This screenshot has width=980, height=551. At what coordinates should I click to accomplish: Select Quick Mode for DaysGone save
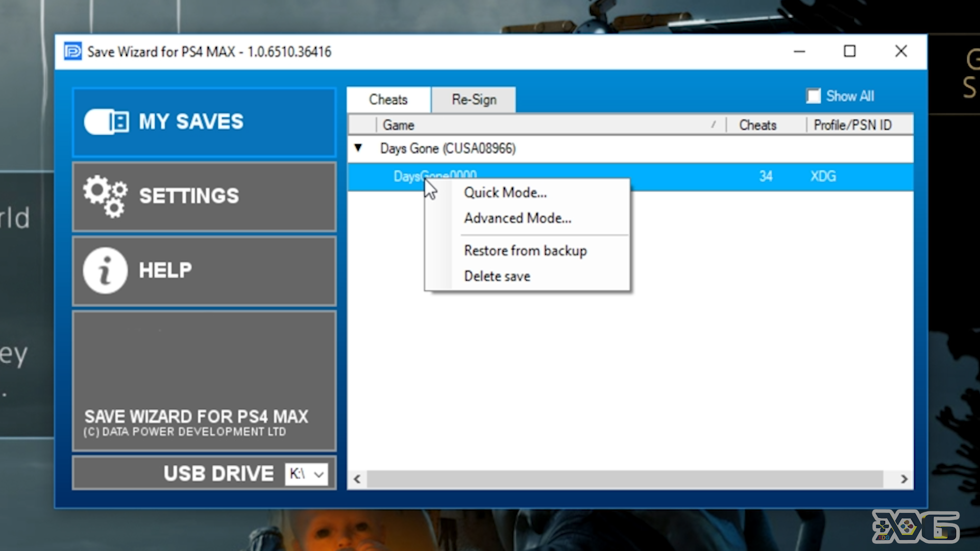tap(505, 192)
